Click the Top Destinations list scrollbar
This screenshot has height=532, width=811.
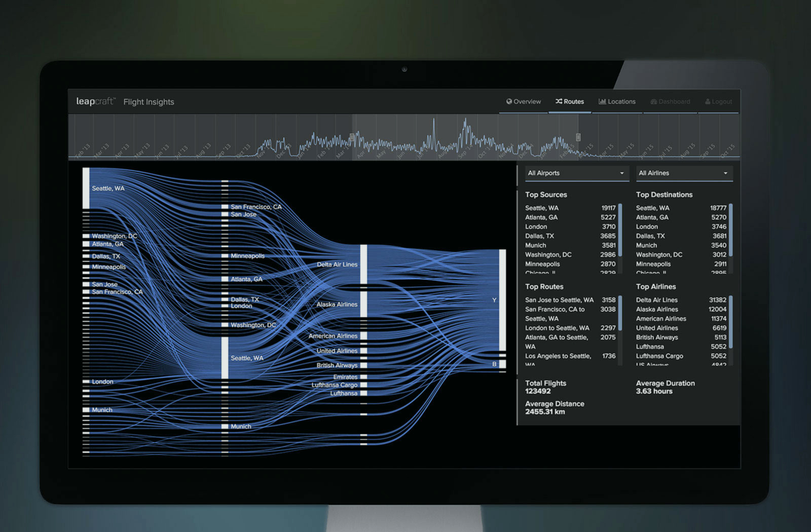click(730, 231)
